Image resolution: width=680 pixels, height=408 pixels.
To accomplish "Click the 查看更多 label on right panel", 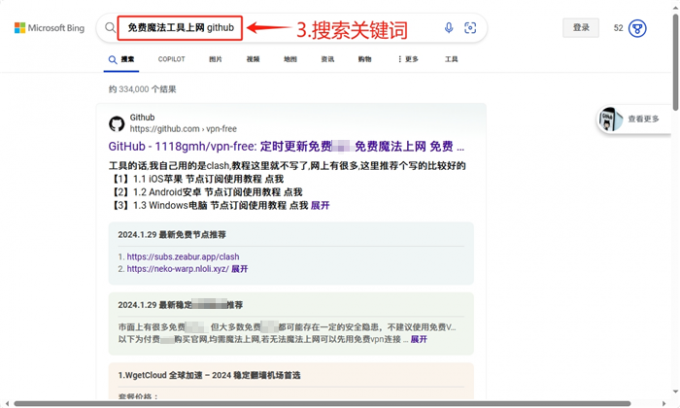I will [x=644, y=119].
